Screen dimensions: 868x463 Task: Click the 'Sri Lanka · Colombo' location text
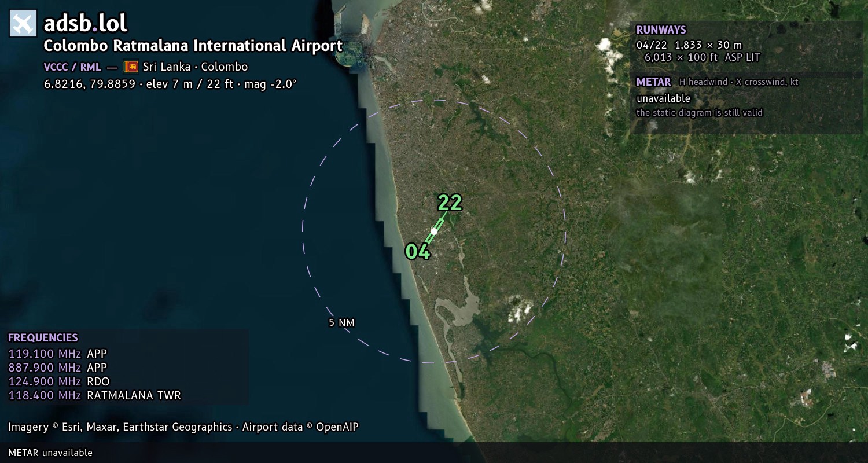tap(196, 67)
